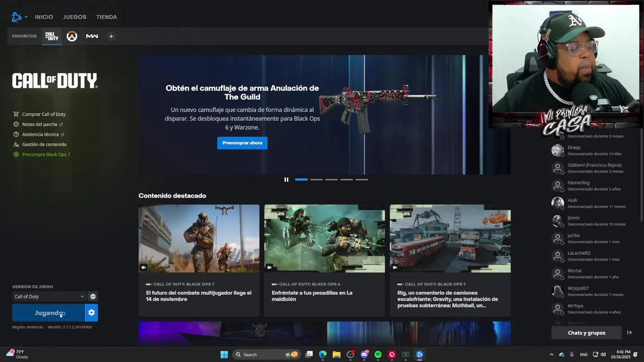The image size is (644, 362).
Task: Click Enfréntate a tus pesadillas headline
Action: (312, 296)
